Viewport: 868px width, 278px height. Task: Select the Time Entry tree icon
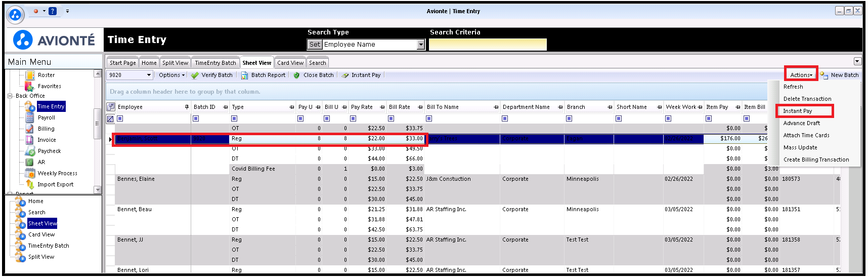(30, 106)
